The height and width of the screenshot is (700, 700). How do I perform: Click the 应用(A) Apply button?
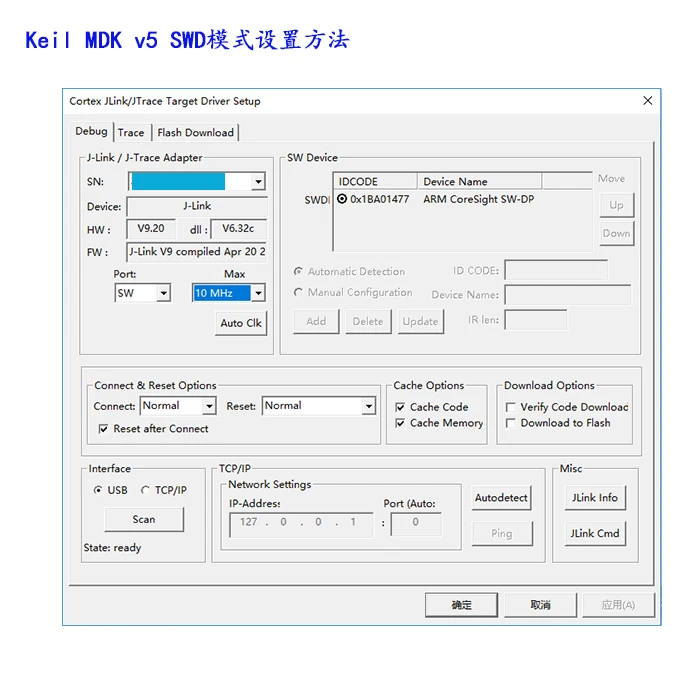click(x=618, y=605)
